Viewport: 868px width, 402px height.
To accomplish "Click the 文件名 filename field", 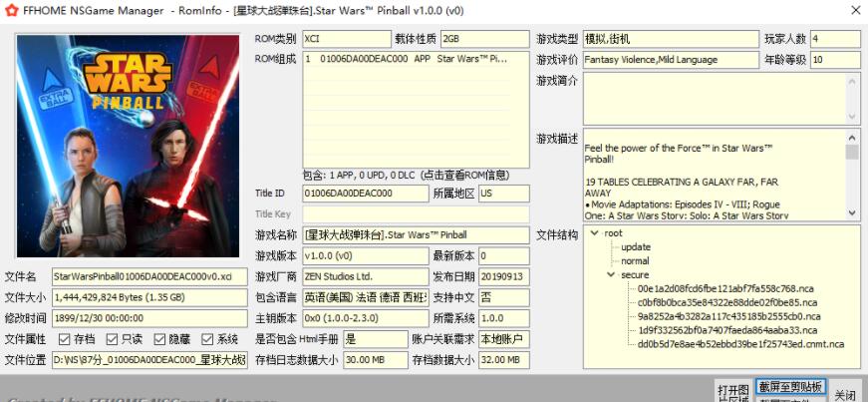I will [149, 276].
